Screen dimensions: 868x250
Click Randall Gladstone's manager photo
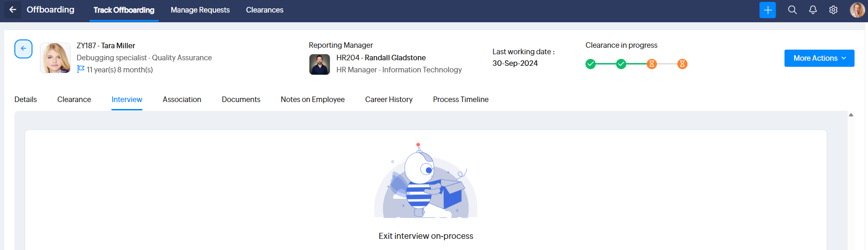(x=320, y=64)
